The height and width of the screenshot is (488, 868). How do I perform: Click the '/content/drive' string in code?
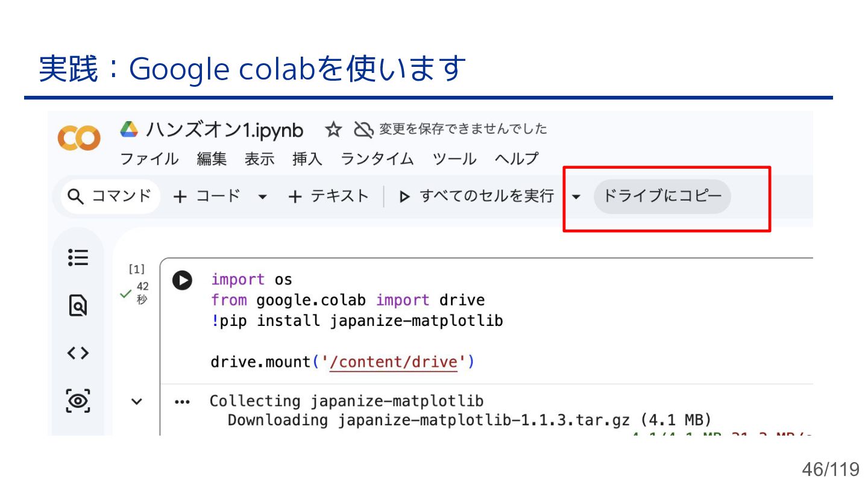pos(394,362)
